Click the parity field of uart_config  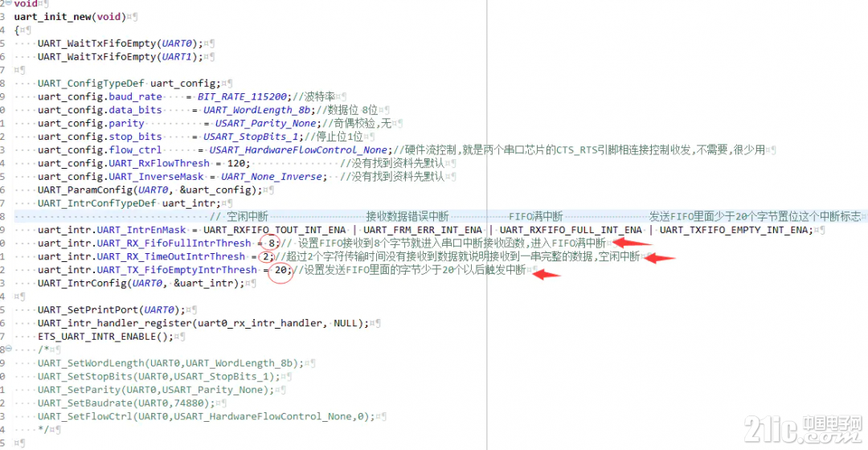click(126, 123)
